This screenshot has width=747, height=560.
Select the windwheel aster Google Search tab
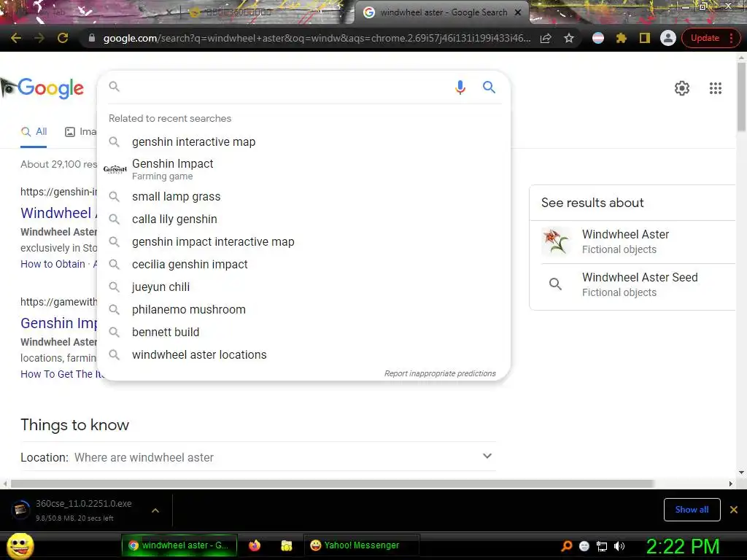click(441, 12)
